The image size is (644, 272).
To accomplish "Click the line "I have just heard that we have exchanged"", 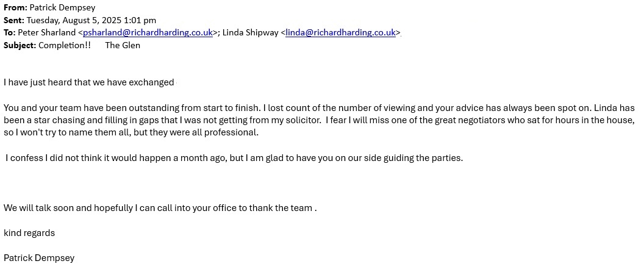I will tap(89, 82).
